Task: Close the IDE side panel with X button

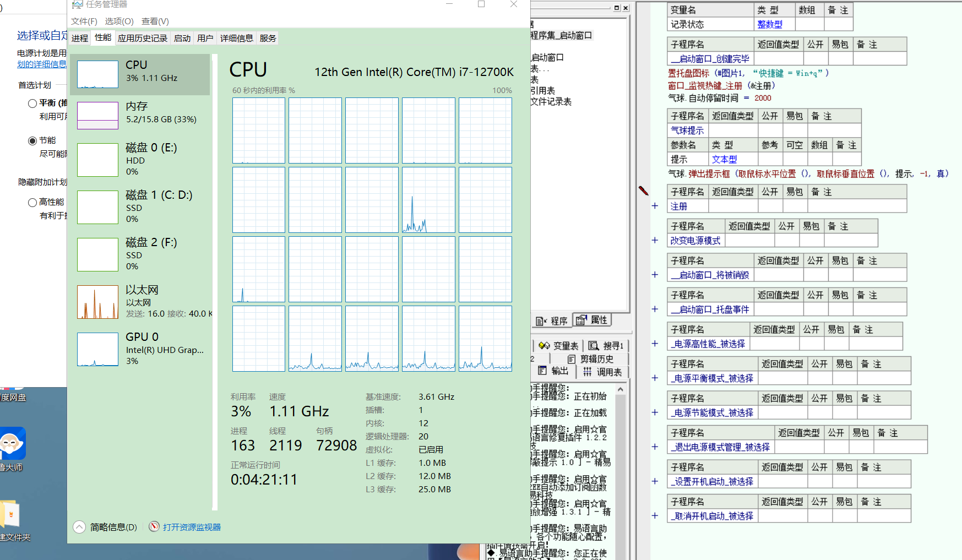Action: pos(626,8)
